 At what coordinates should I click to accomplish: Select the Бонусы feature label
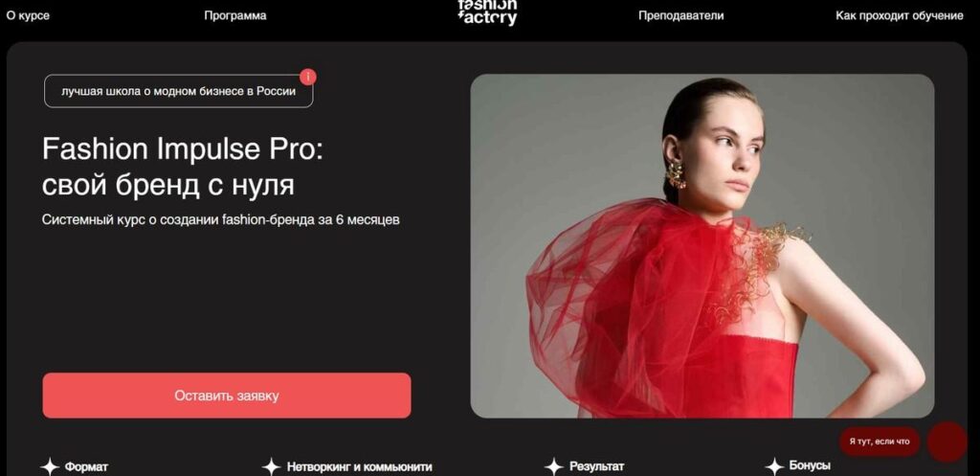pyautogui.click(x=810, y=466)
